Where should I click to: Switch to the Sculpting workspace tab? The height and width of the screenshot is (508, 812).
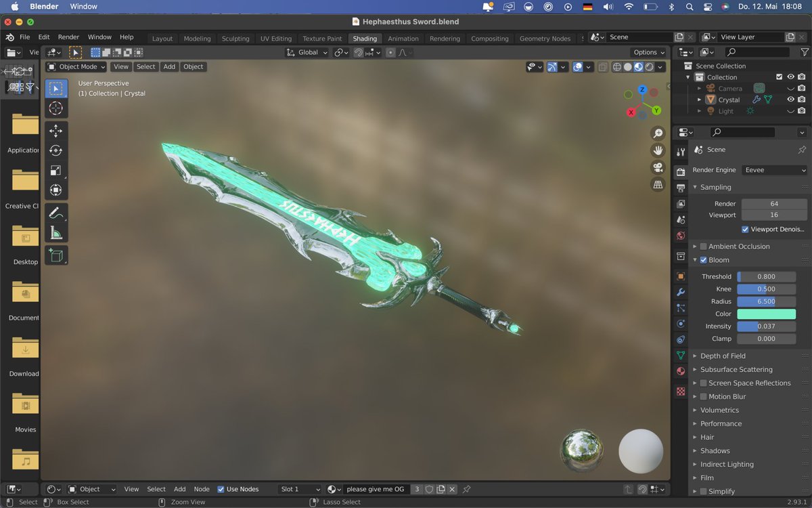click(235, 39)
